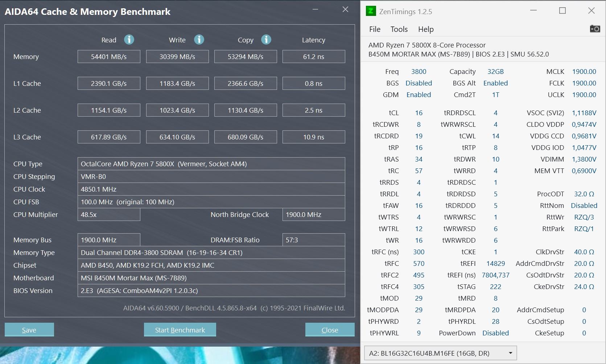Click the RttPark value RZQ/1

coord(584,229)
